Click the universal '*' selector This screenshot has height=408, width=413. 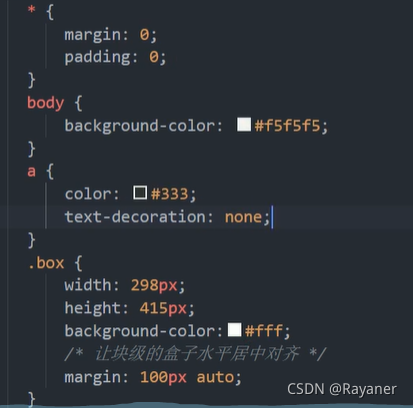31,10
